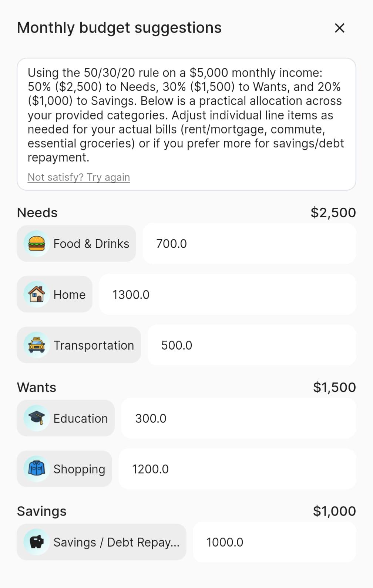Close the Monthly budget suggestions dialog
The height and width of the screenshot is (588, 373).
(339, 28)
